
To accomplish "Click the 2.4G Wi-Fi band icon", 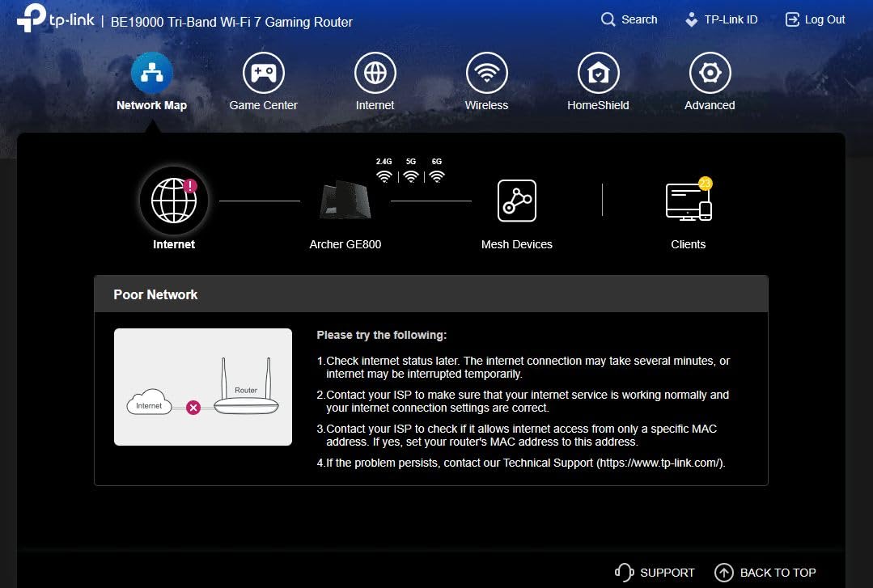I will pyautogui.click(x=384, y=176).
